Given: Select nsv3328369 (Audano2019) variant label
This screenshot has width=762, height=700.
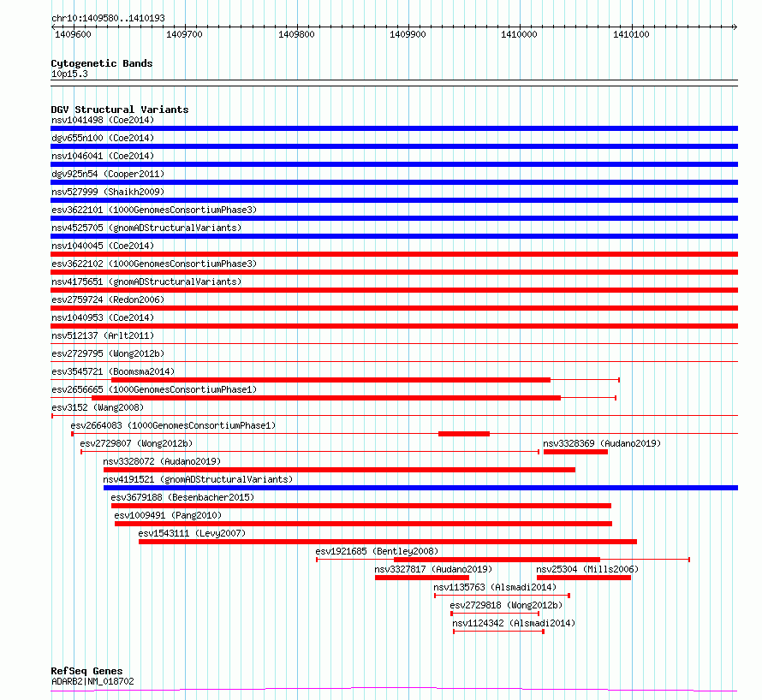Looking at the screenshot, I should tap(602, 443).
